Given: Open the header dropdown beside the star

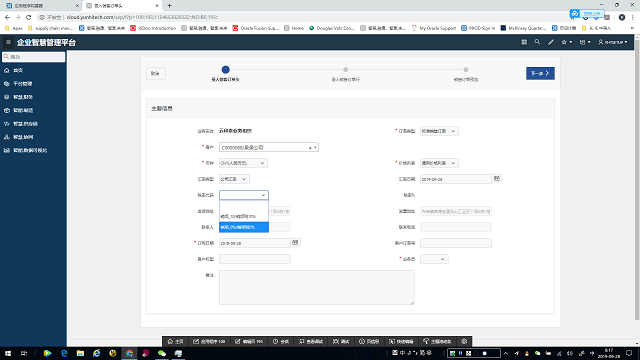Looking at the screenshot, I should (x=585, y=42).
